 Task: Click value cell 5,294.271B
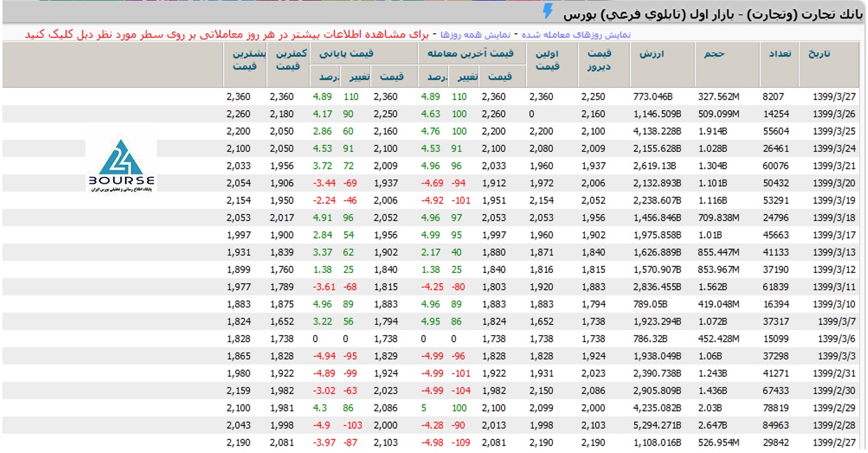point(657,425)
